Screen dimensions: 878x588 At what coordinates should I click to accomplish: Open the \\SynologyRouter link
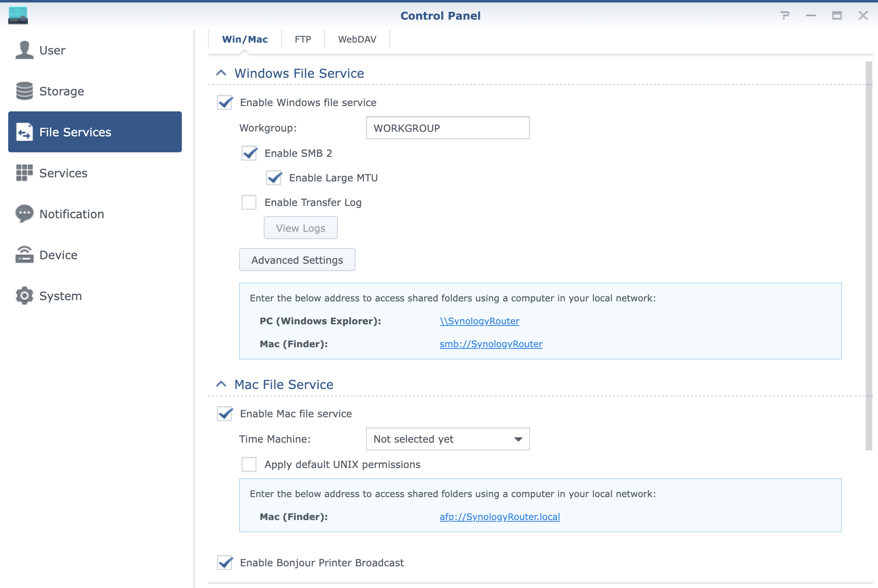point(480,321)
